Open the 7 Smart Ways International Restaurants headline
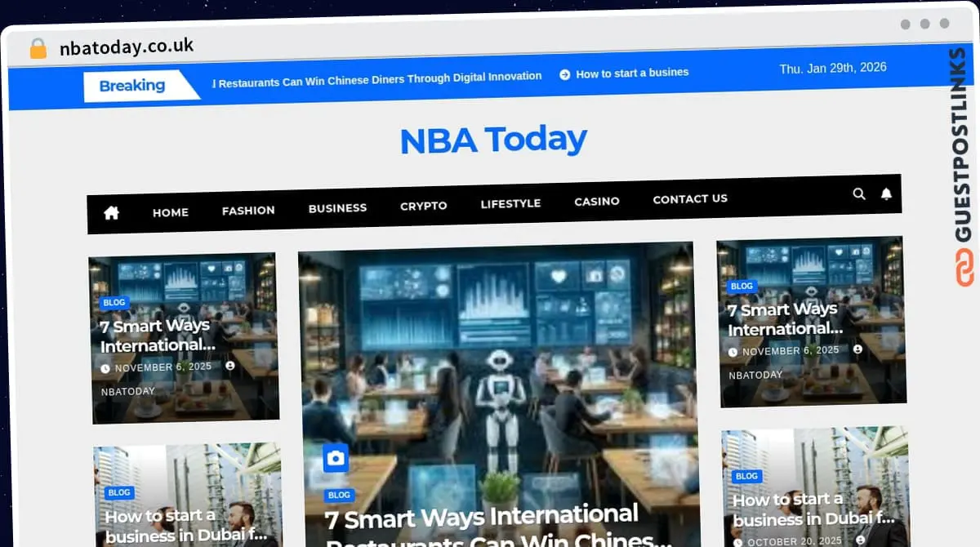 click(481, 518)
